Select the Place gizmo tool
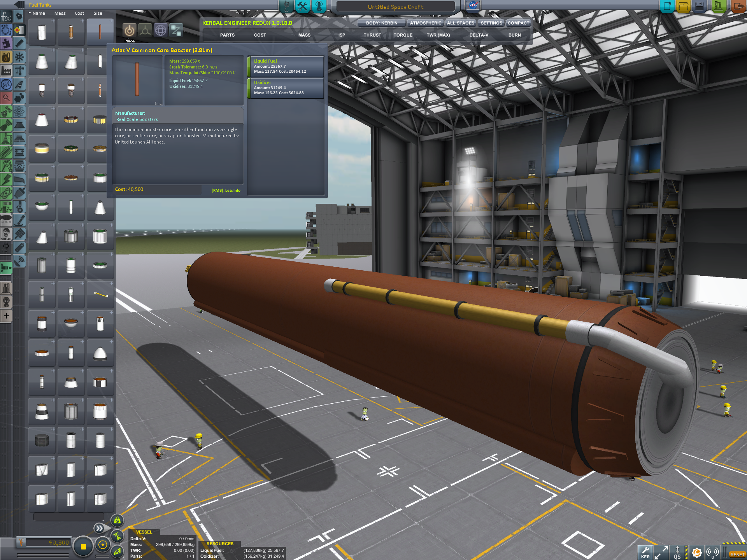Screen dimensions: 747x560 point(130,30)
